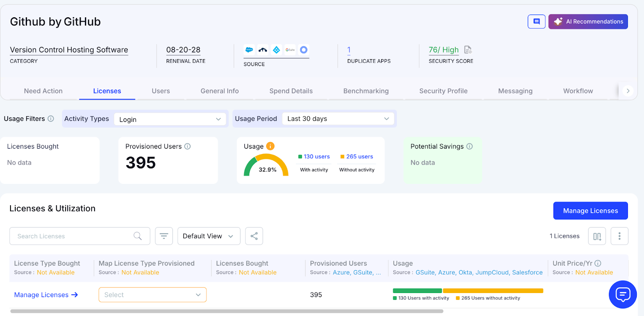Click the 130 users with activity link
The width and height of the screenshot is (644, 316).
pyautogui.click(x=317, y=157)
